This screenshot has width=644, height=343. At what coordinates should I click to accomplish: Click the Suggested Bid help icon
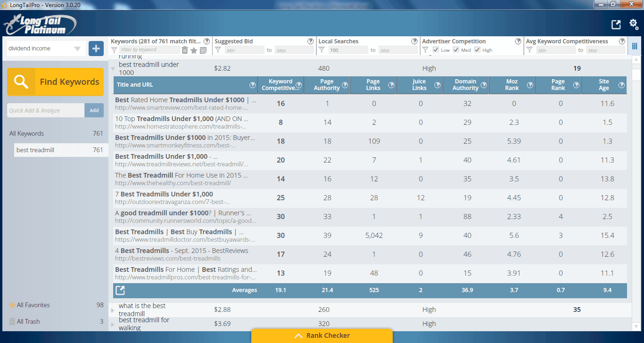point(311,41)
